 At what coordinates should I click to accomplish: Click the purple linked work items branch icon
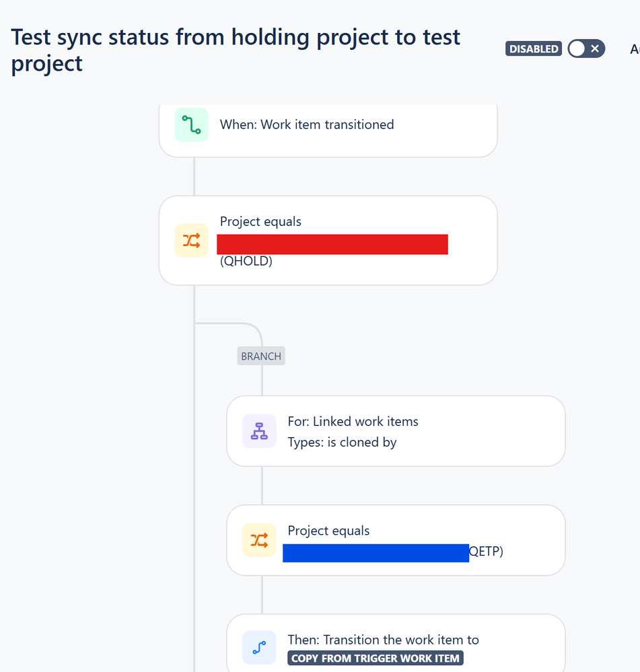(x=259, y=431)
